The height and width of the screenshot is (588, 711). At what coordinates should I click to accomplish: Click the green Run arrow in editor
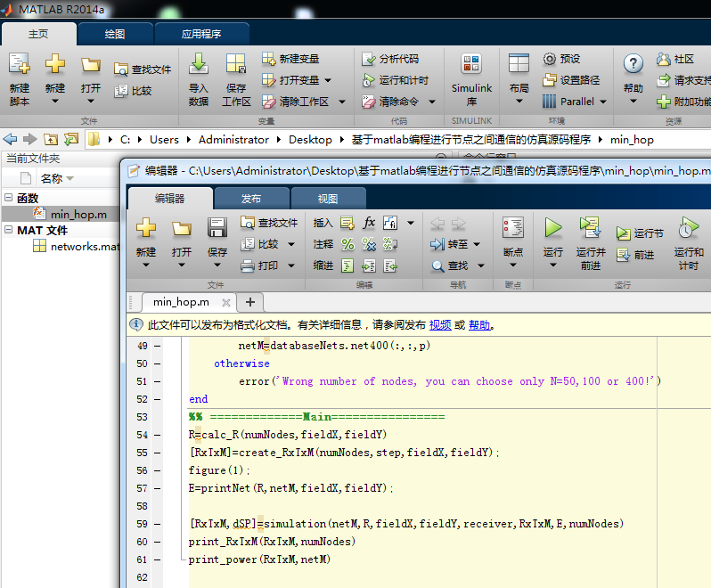(552, 227)
